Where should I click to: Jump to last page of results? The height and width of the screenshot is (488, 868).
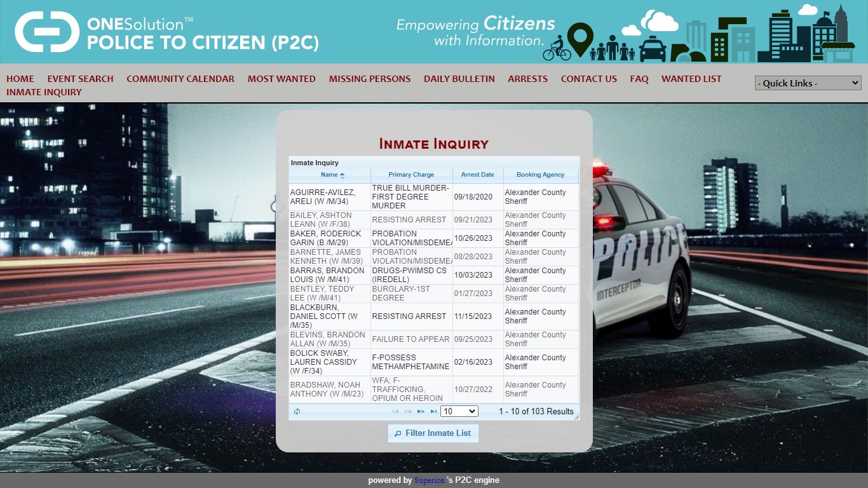pyautogui.click(x=433, y=412)
